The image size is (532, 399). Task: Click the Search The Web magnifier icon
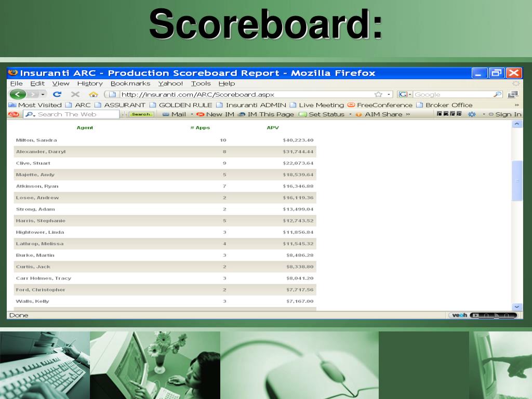point(30,114)
